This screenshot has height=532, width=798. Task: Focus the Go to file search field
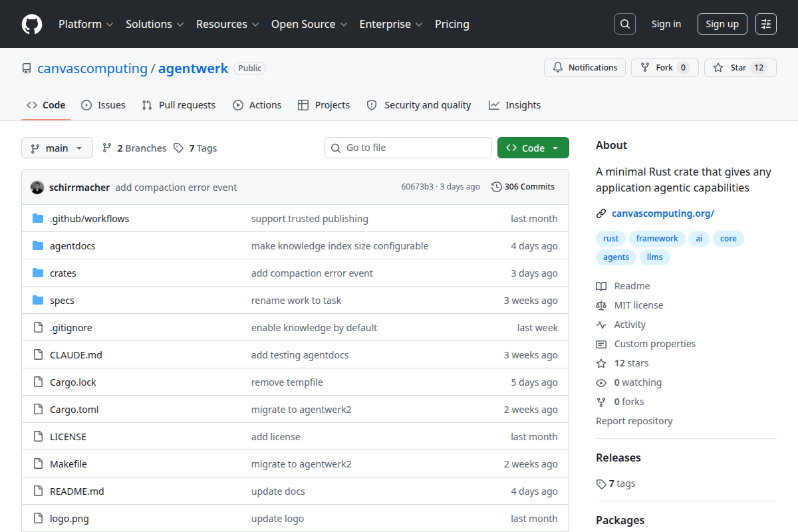[x=408, y=148]
